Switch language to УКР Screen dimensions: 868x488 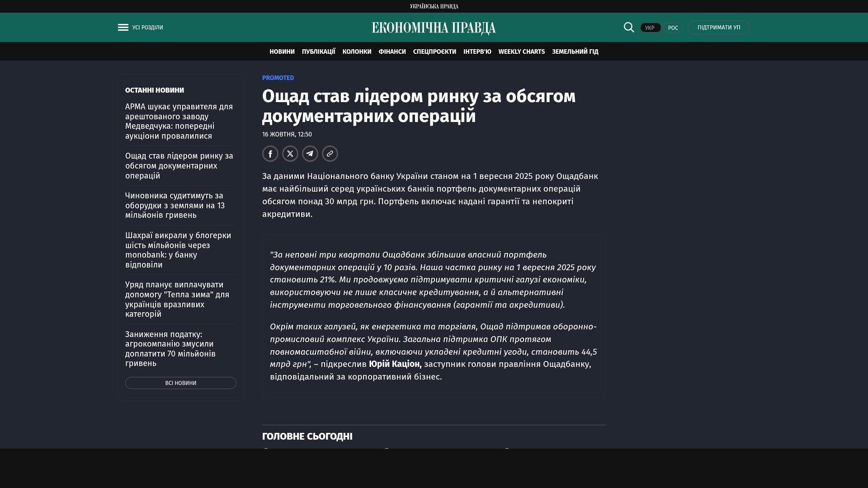tap(650, 28)
